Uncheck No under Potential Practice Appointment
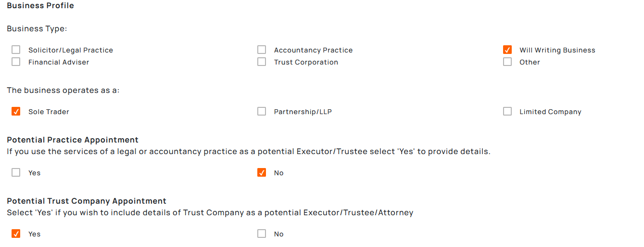This screenshot has height=247, width=644. coord(262,172)
